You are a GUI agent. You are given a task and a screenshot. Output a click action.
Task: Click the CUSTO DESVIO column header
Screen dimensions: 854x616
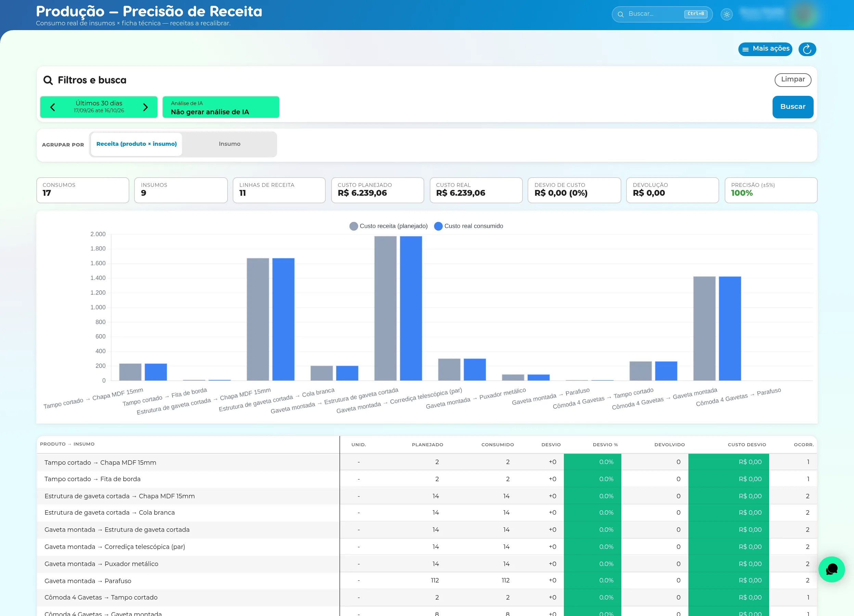click(x=747, y=445)
